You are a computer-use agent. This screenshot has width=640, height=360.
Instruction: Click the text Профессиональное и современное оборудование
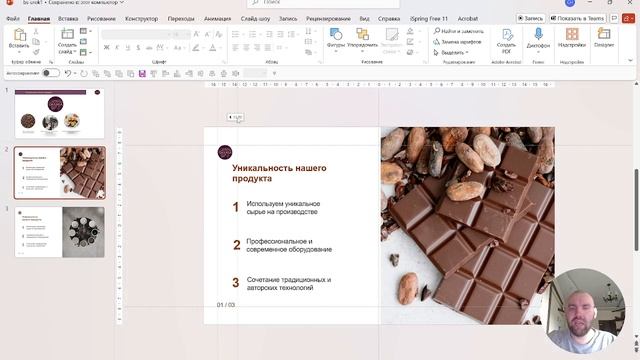(289, 245)
